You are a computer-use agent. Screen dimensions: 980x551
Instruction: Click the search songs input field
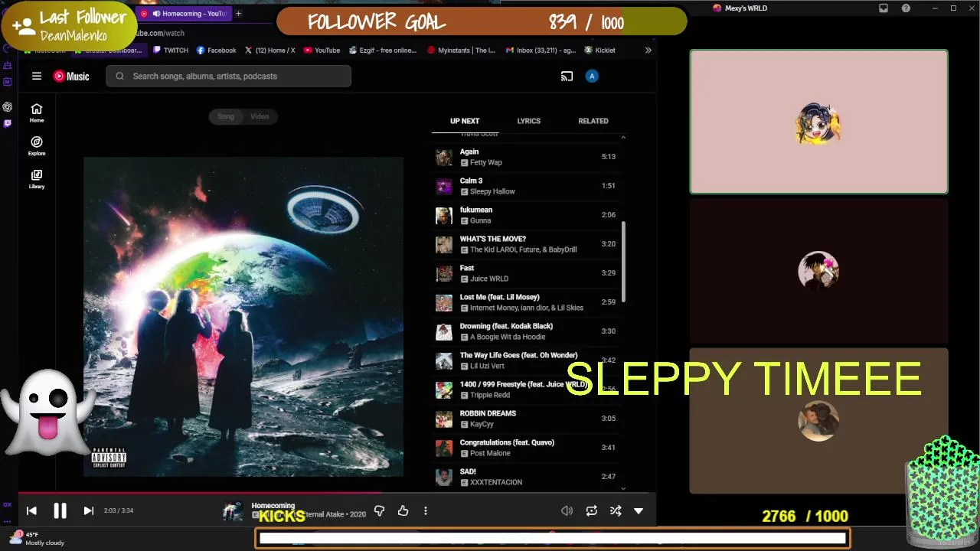[x=229, y=76]
